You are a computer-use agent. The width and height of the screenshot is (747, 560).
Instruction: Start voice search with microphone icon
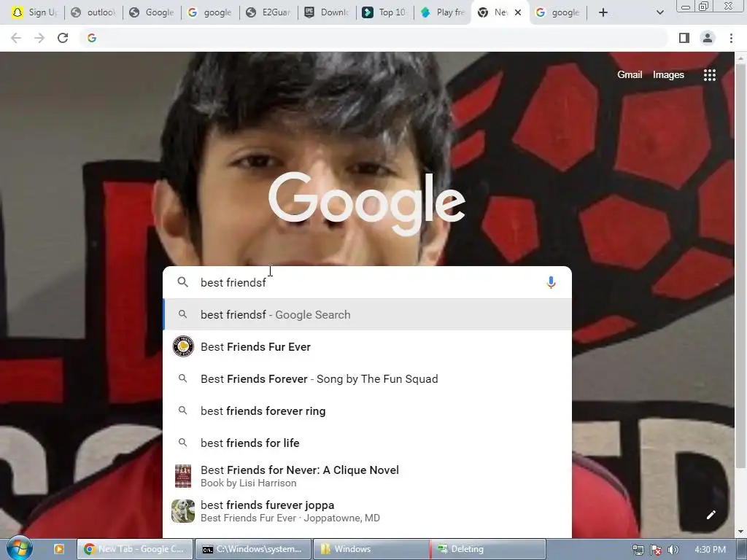551,282
